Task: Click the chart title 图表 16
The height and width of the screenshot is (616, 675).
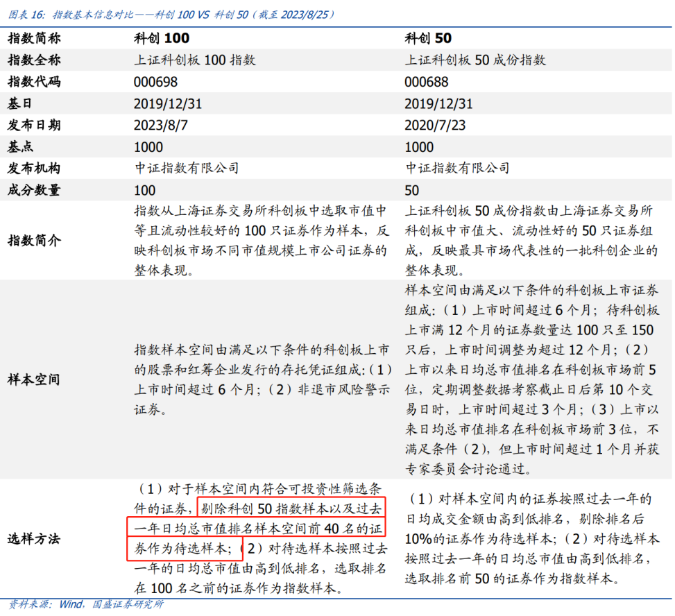Action: 171,15
